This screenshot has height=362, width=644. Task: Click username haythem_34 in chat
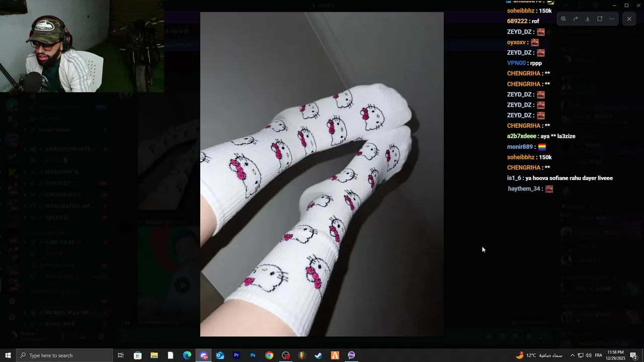pyautogui.click(x=524, y=189)
